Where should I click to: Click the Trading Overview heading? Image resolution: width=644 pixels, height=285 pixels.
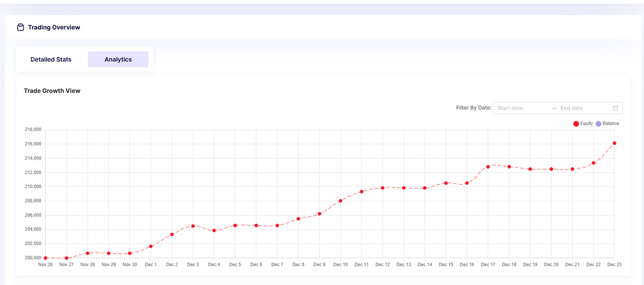54,27
